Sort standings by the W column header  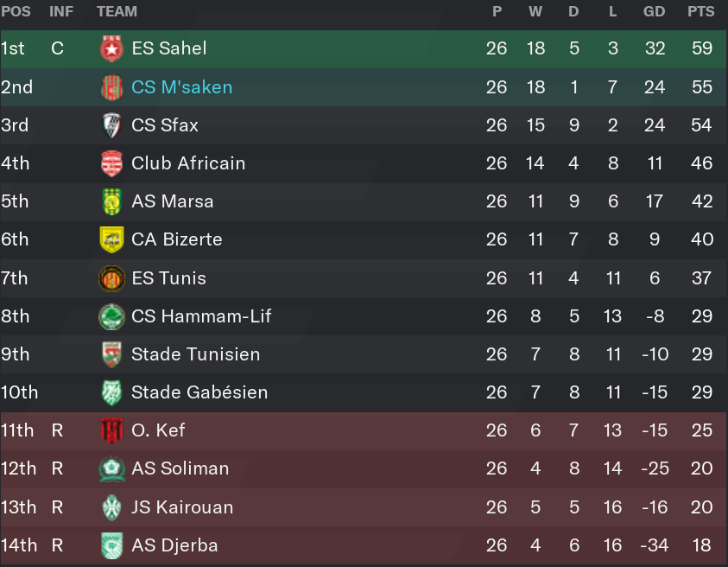pos(535,11)
